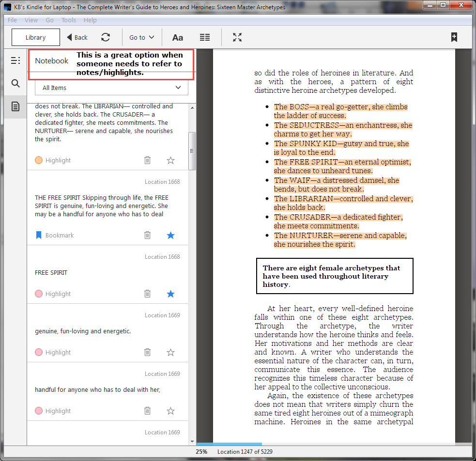Delete the 'FREE SPIRIT' highlight entry
Screen dimensions: 476x461
tap(148, 294)
